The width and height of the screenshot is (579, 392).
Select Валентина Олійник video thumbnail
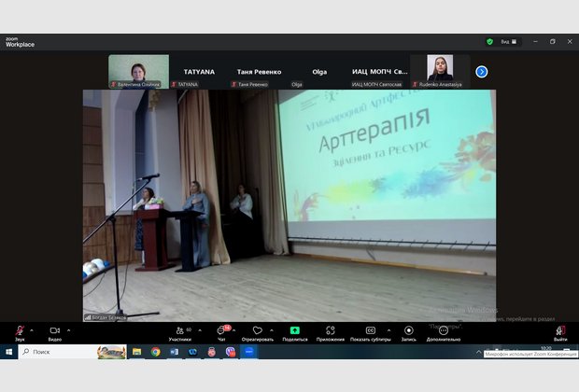pos(138,70)
